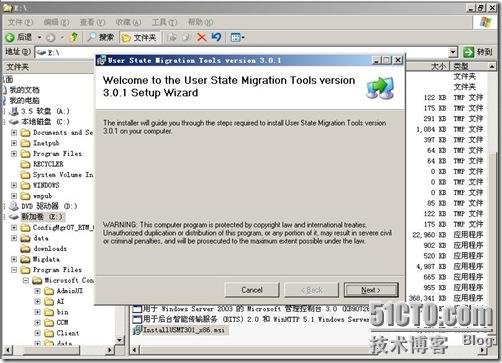Click folder tree scroll right arrow
The height and width of the screenshot is (363, 502).
click(109, 350)
